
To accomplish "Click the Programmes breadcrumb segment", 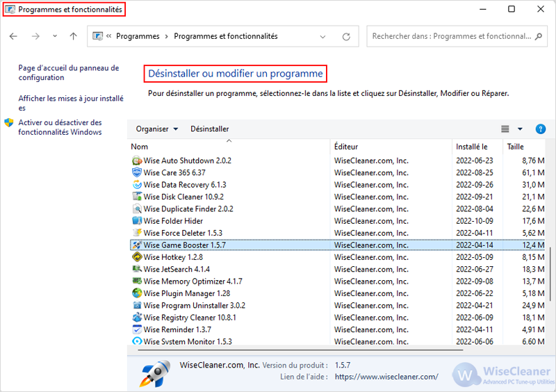I will coord(138,36).
